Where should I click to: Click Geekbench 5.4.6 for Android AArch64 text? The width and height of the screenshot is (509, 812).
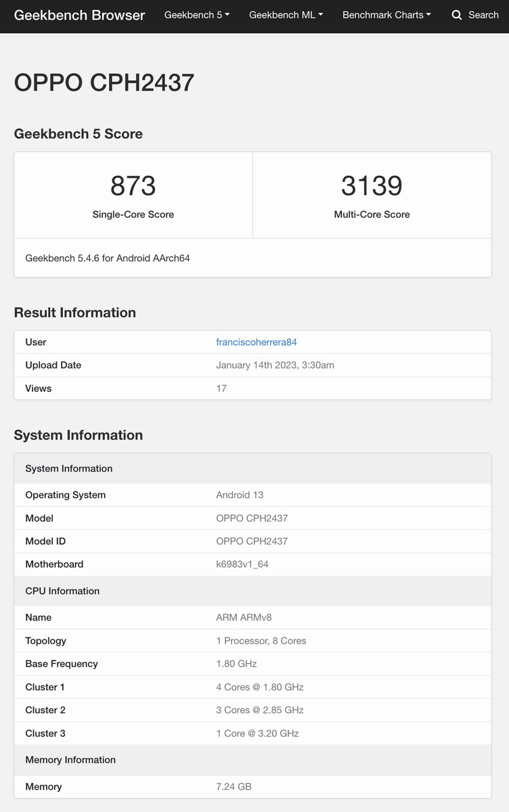point(108,258)
